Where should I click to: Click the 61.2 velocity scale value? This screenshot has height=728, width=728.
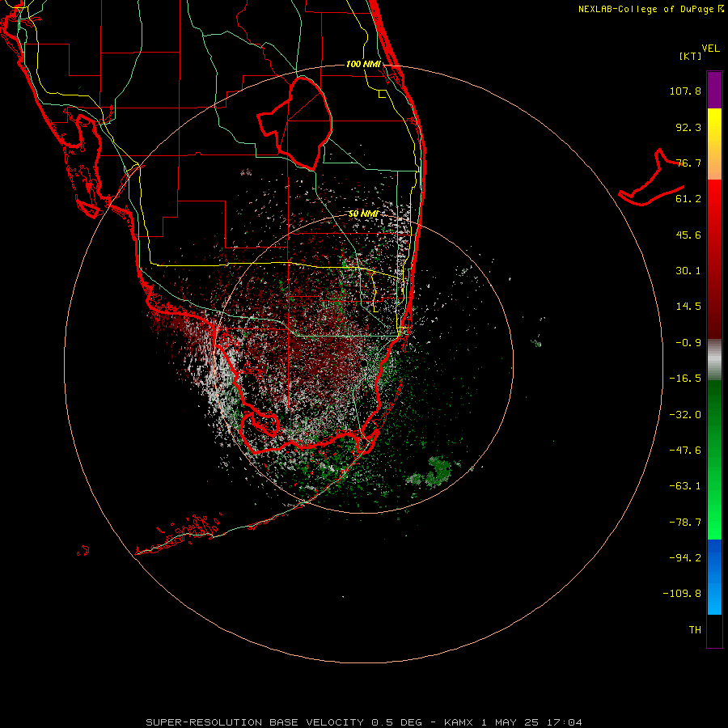688,199
